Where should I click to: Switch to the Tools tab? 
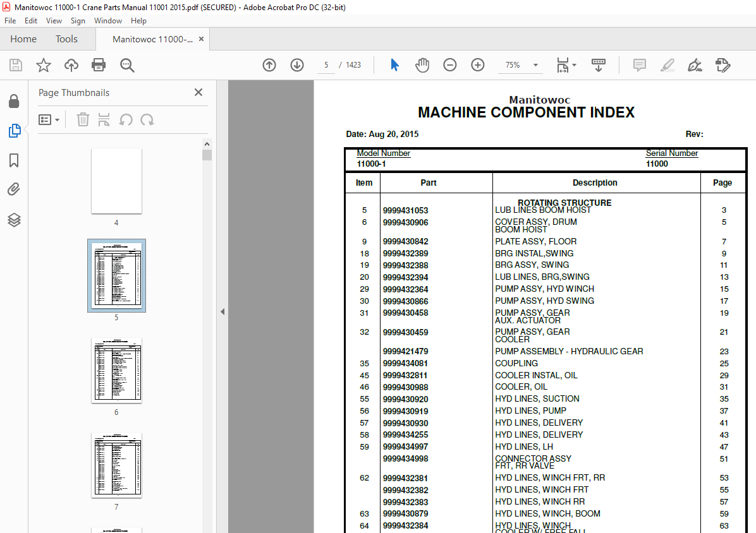(66, 39)
